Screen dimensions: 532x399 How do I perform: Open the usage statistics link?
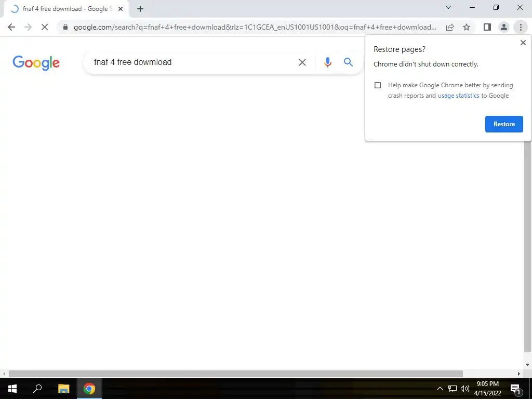pyautogui.click(x=458, y=96)
